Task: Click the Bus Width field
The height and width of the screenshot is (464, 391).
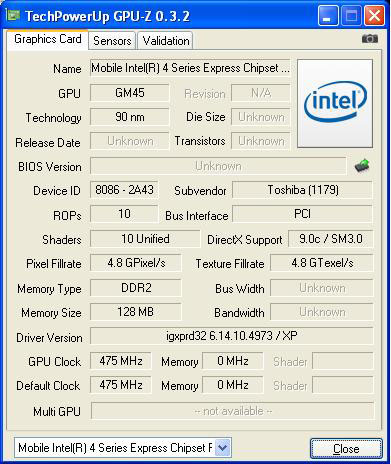Action: pyautogui.click(x=322, y=288)
